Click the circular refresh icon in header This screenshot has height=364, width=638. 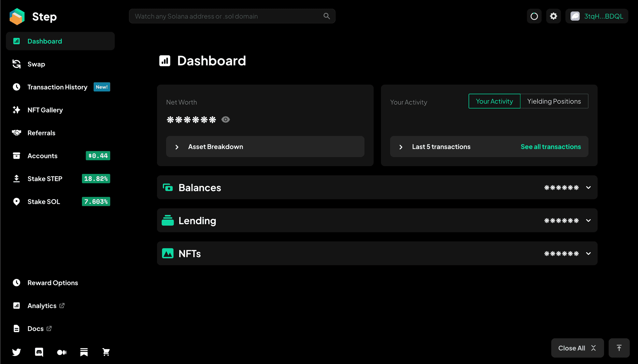pyautogui.click(x=534, y=16)
